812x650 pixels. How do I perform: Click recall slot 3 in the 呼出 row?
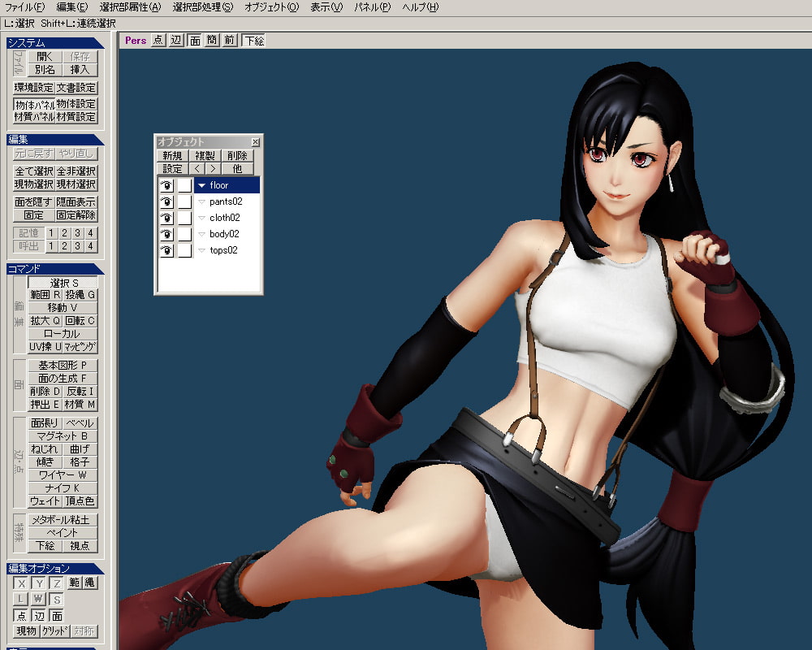[x=77, y=246]
